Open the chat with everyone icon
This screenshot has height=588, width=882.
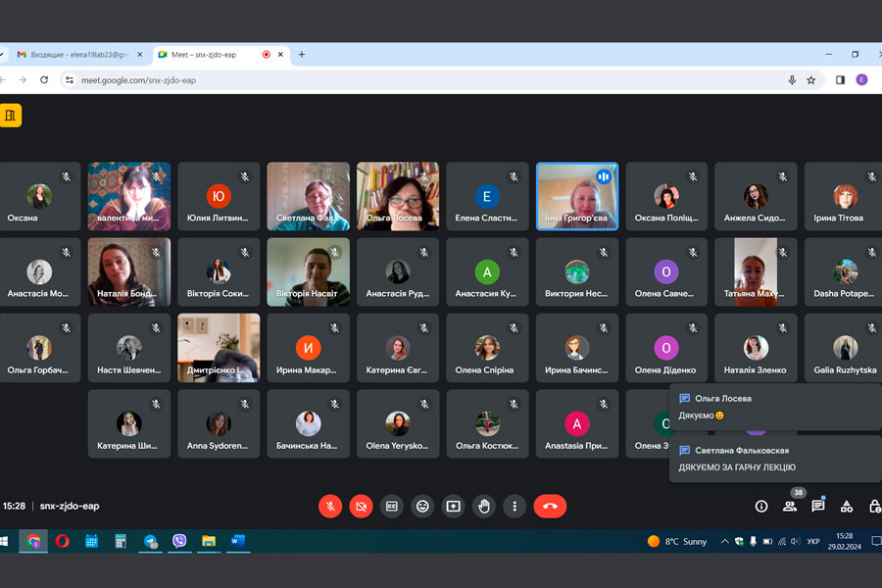818,507
